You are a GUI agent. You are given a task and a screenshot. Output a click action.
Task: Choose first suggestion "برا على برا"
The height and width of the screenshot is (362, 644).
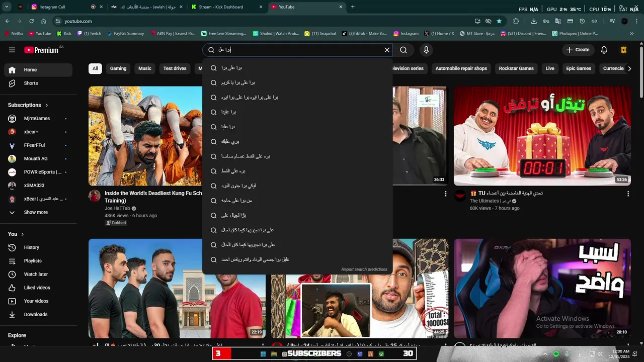click(297, 68)
